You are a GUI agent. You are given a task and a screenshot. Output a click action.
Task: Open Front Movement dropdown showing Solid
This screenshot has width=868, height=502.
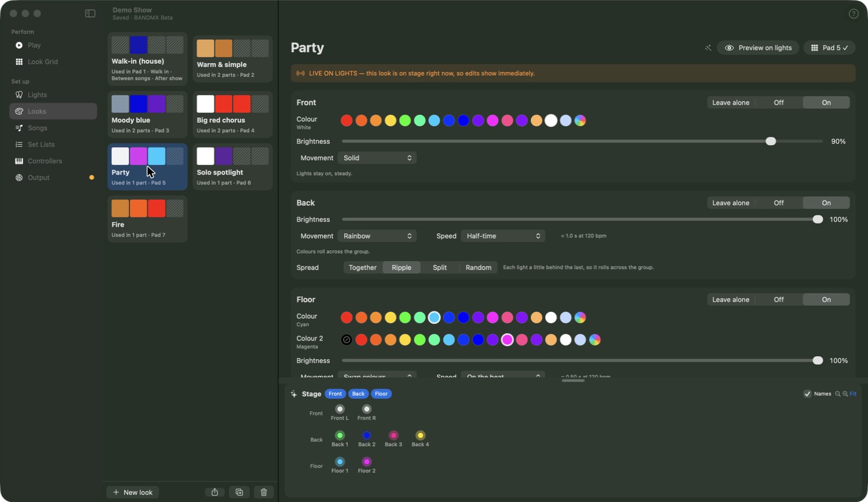[x=377, y=158]
